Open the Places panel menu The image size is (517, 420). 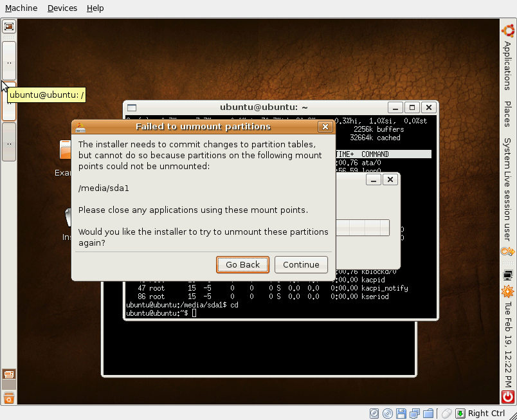click(507, 114)
